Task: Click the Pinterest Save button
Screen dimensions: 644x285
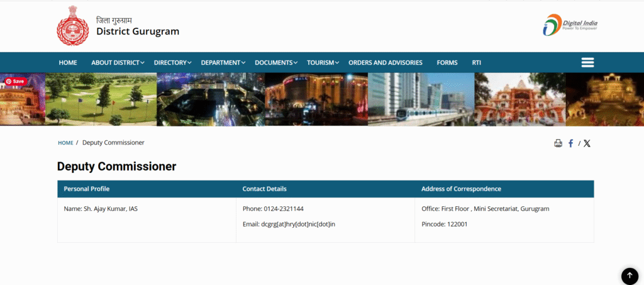Action: (15, 81)
